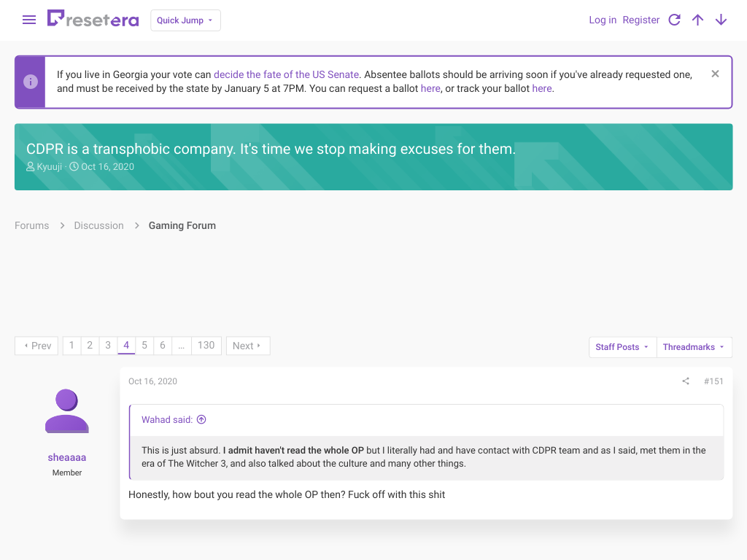The image size is (747, 560).
Task: Go to page 6 of thread
Action: 163,345
